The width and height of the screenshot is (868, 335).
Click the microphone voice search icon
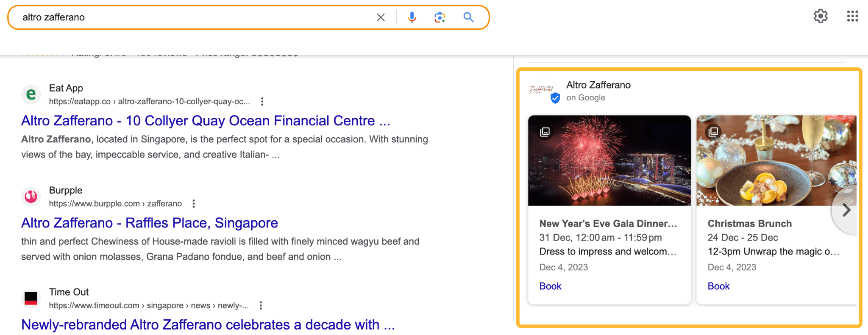[x=411, y=17]
